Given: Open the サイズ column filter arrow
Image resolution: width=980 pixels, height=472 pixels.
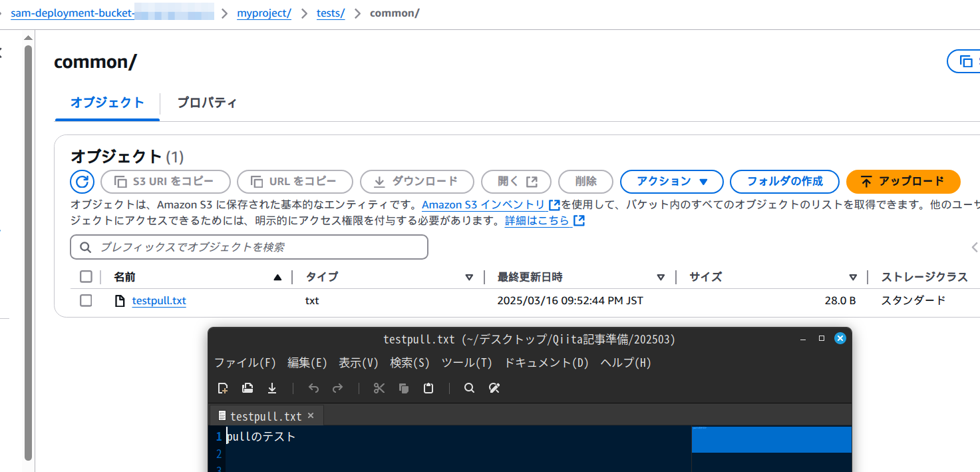Looking at the screenshot, I should 853,276.
